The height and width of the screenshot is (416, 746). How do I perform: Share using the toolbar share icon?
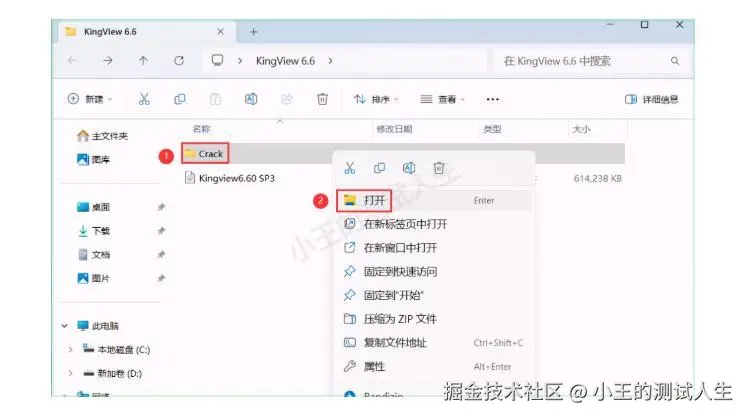coord(286,99)
